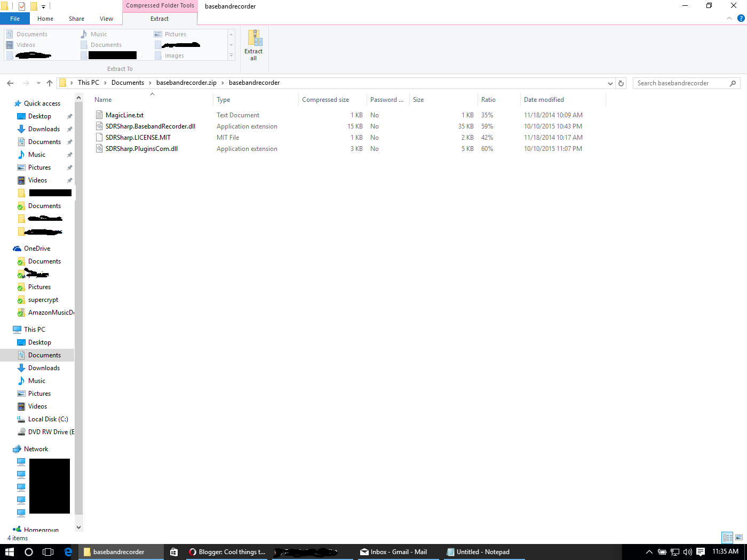This screenshot has height=560, width=747.
Task: Sort by Password column header
Action: pyautogui.click(x=388, y=100)
